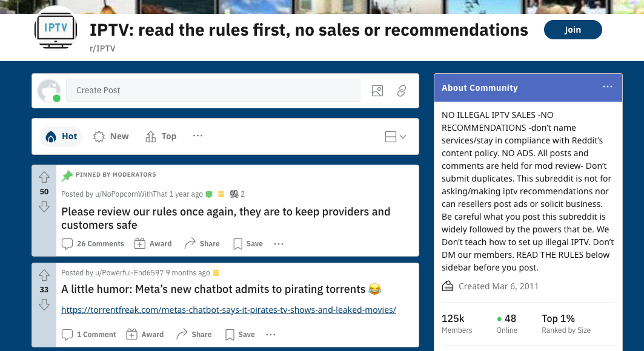Viewport: 644px width, 351px height.
Task: Open the About Community options menu
Action: point(607,87)
